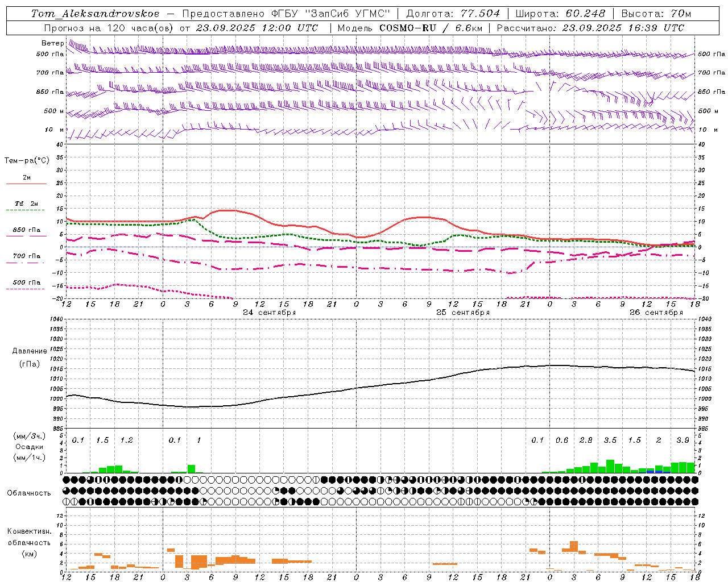
Task: Click the (гПа) unit under Давление
Action: click(30, 364)
